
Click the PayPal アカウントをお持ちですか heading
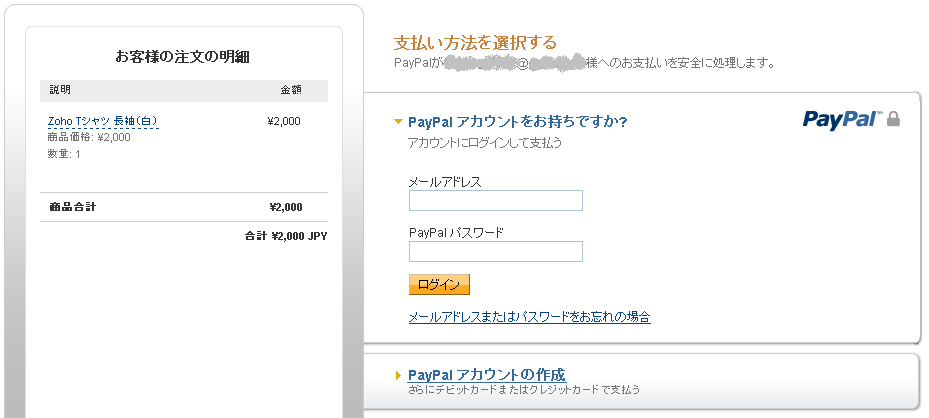coord(518,122)
